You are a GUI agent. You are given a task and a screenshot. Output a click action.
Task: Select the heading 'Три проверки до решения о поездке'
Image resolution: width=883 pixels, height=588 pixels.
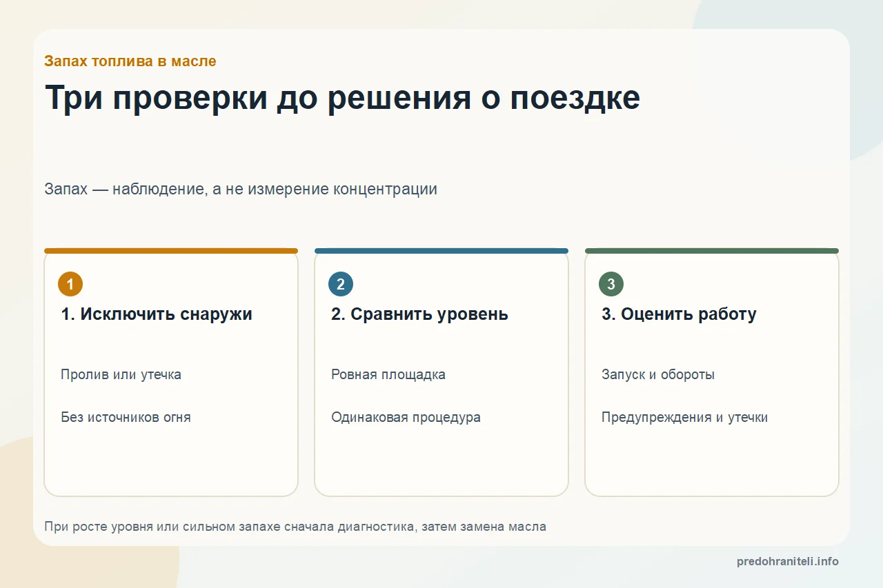coord(342,99)
